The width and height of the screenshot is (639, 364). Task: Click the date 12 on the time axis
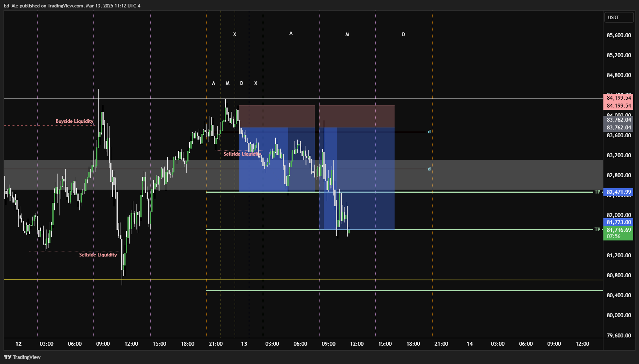pos(18,344)
